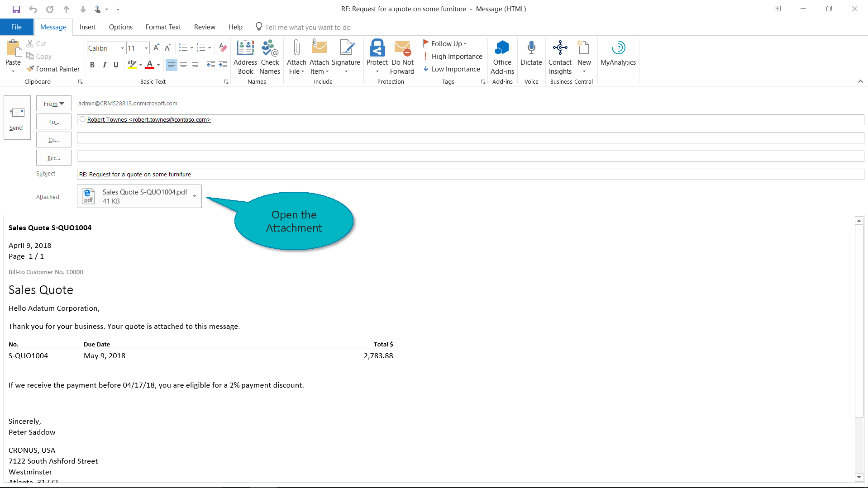
Task: Click the Send button
Action: 17,118
